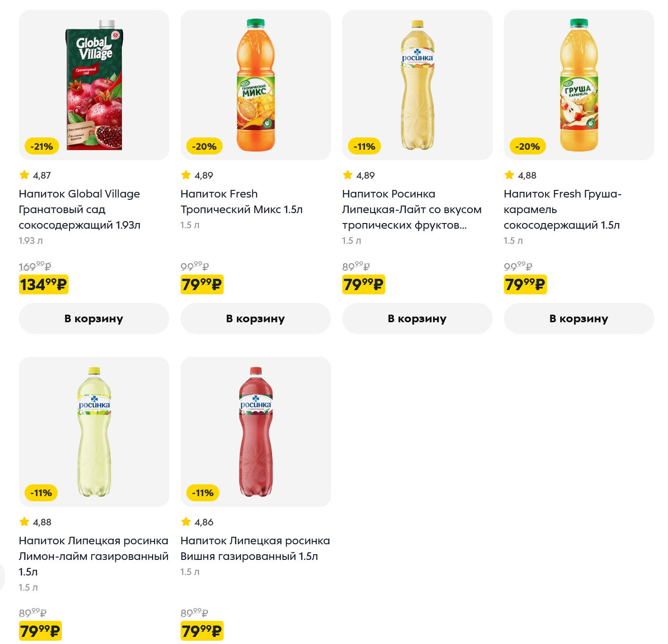
Task: Add Fresh Груша-карамель to cart
Action: click(579, 318)
